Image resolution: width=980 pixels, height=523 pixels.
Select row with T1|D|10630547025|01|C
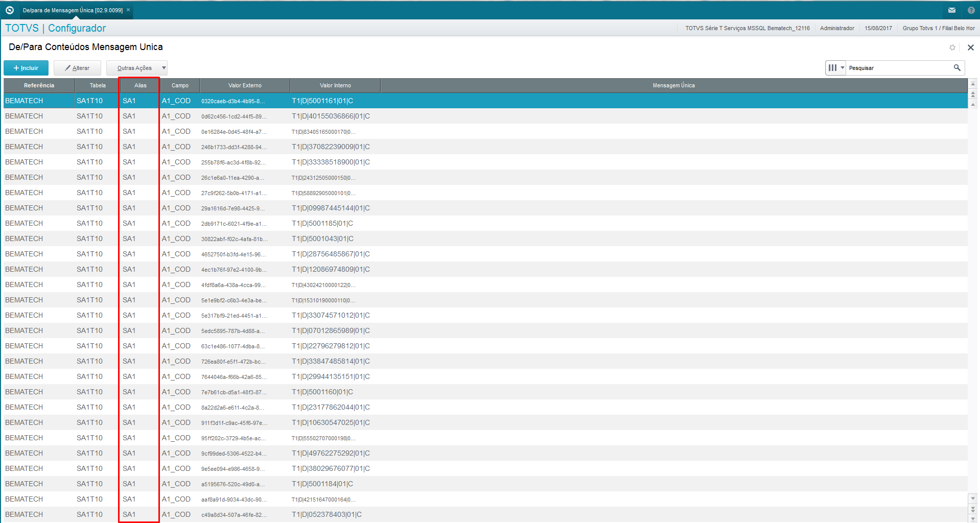[x=485, y=422]
